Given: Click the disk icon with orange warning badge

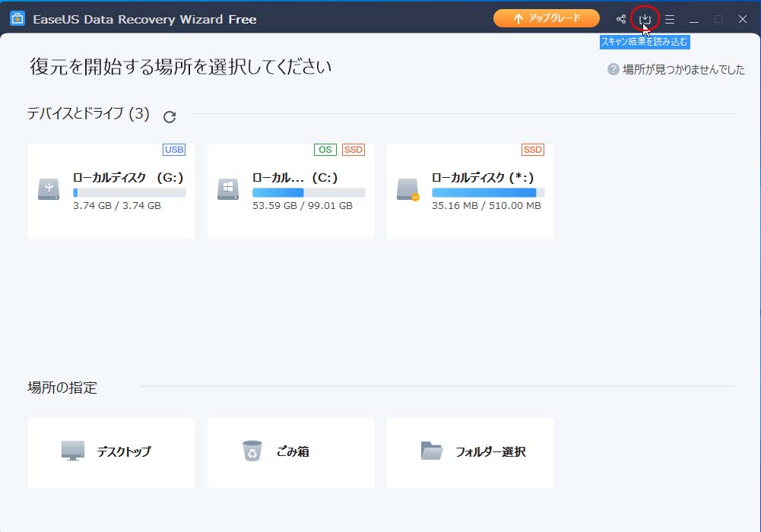Looking at the screenshot, I should point(407,189).
